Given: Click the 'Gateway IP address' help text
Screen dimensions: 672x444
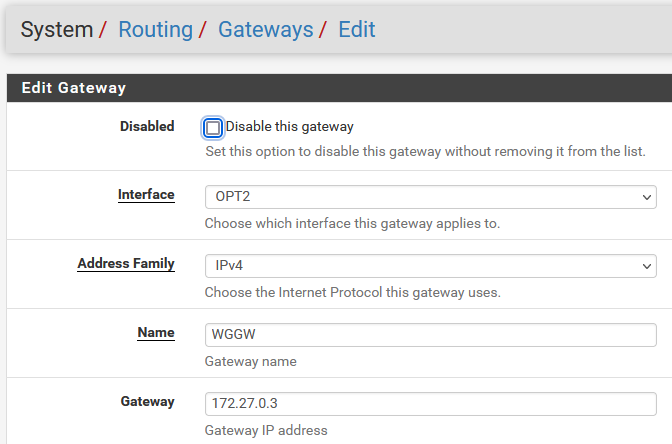Looking at the screenshot, I should (x=266, y=430).
